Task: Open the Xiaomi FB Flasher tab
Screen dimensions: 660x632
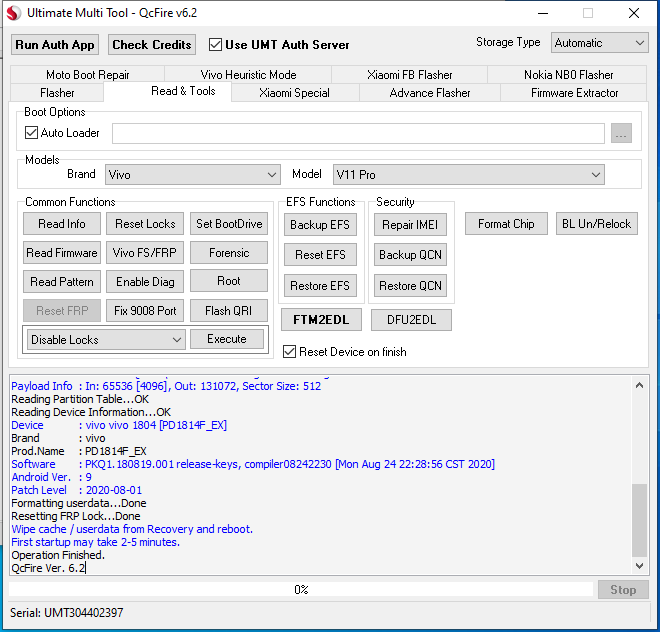Action: (x=410, y=75)
